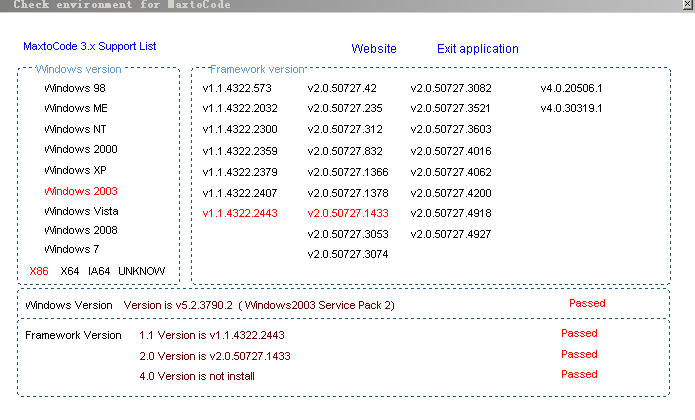Click Passed status for Windows Version
695x420 pixels.
(587, 303)
